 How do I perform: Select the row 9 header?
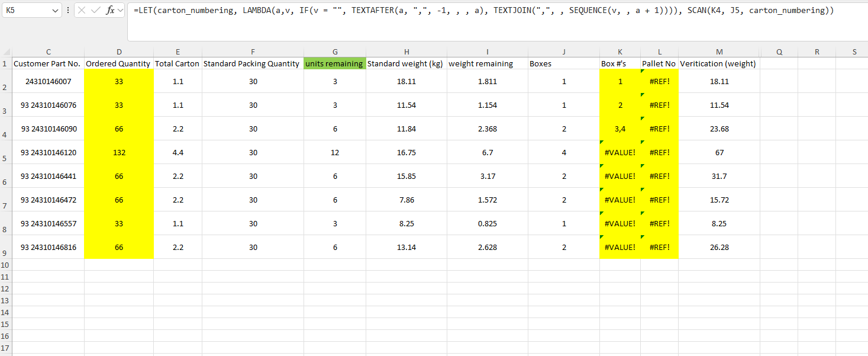coord(6,247)
